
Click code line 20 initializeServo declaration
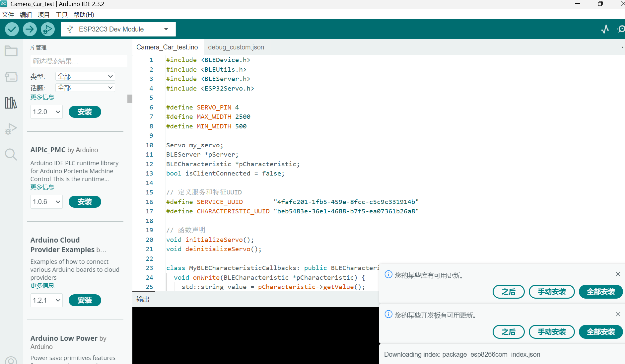[210, 240]
